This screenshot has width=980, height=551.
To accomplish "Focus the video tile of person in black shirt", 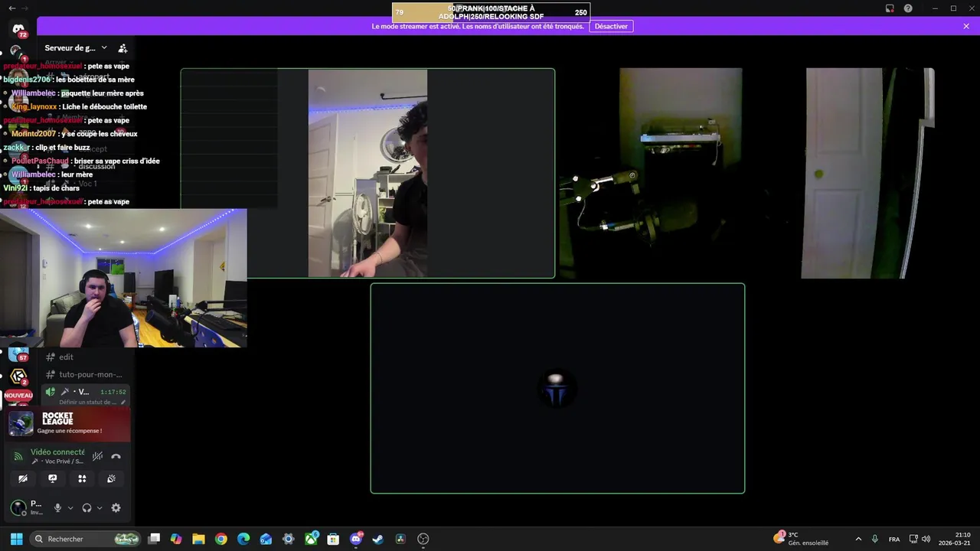I will [x=367, y=174].
